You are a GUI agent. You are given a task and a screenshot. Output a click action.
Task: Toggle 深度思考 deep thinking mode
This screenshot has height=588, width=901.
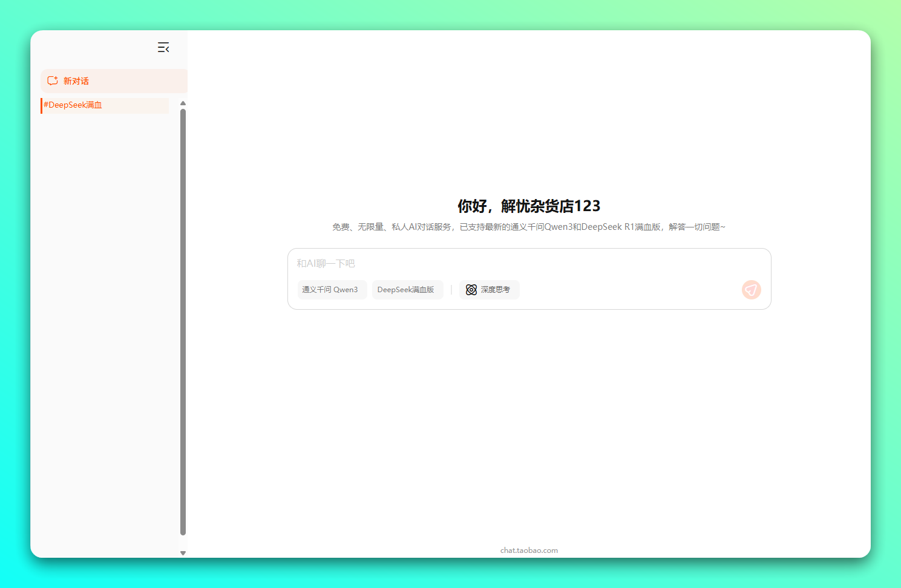click(489, 290)
